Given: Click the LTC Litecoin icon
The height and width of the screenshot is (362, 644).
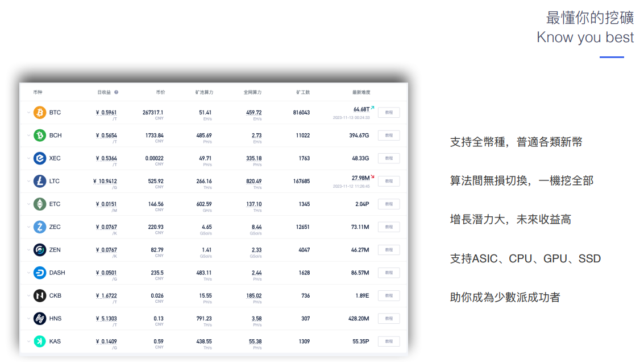Looking at the screenshot, I should pos(40,181).
